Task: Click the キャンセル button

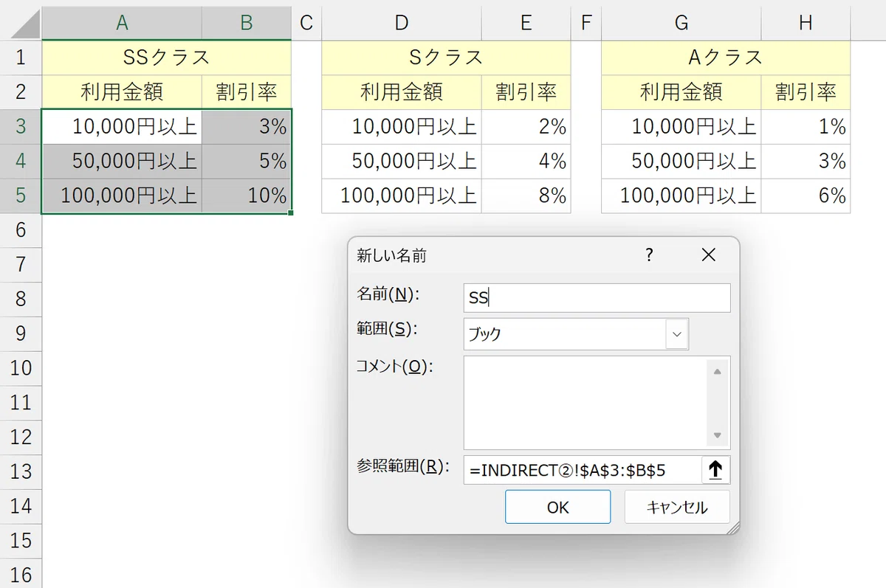Action: (x=677, y=507)
